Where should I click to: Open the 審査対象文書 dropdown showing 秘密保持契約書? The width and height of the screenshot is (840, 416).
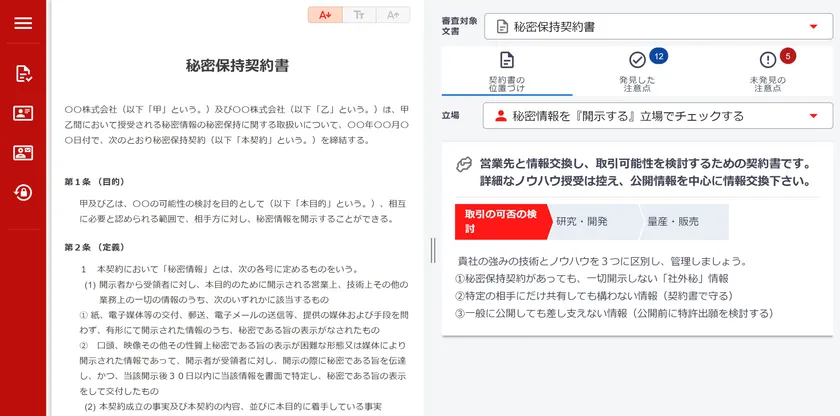[x=658, y=27]
